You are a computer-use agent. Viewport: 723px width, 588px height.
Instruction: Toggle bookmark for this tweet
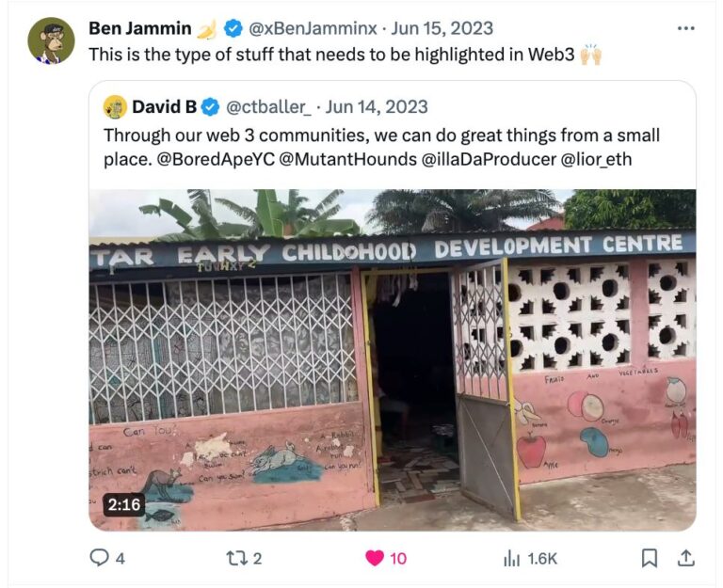(x=649, y=558)
